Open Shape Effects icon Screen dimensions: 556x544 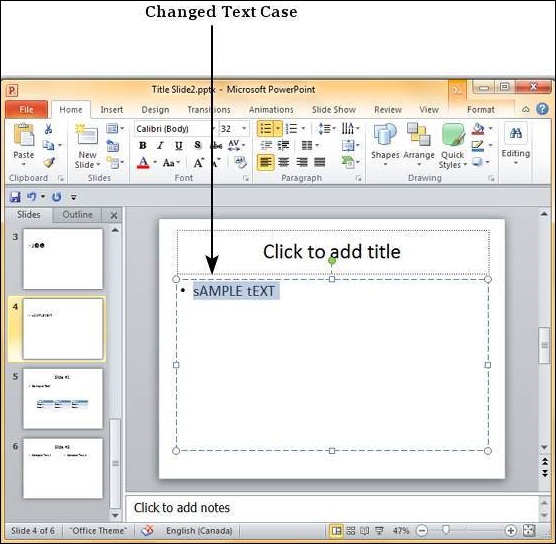coord(478,162)
